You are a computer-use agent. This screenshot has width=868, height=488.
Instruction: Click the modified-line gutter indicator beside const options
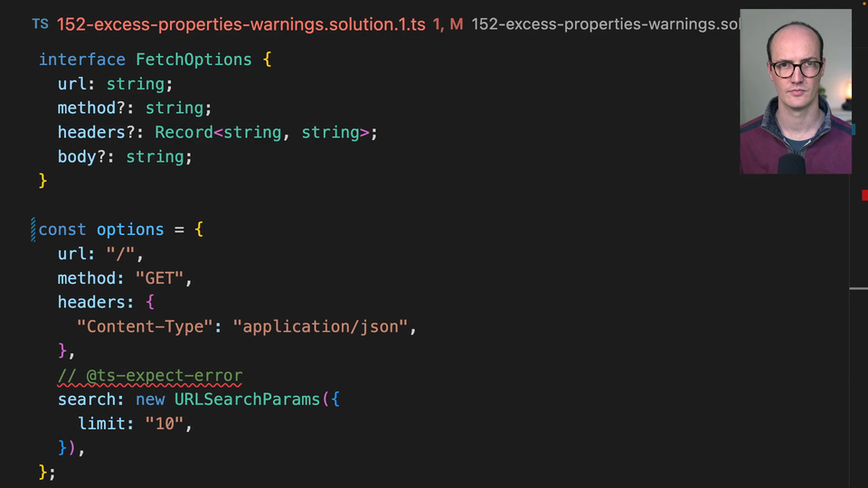point(33,230)
